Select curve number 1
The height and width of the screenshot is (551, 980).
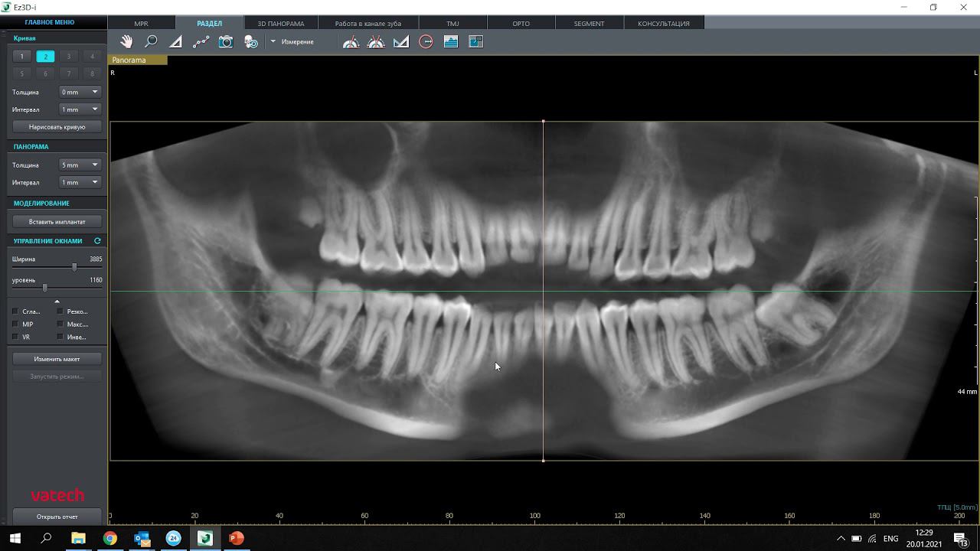(x=21, y=56)
